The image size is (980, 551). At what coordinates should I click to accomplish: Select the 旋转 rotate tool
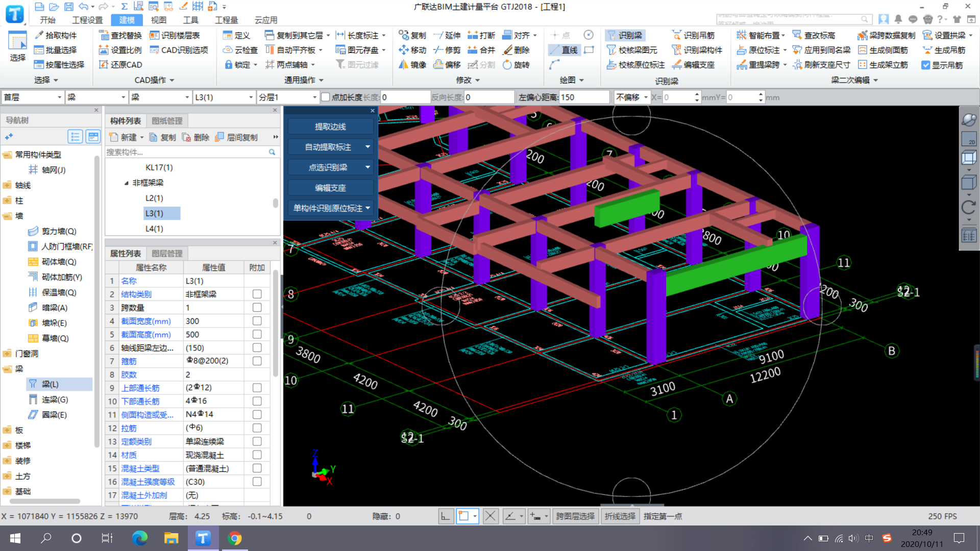click(516, 65)
